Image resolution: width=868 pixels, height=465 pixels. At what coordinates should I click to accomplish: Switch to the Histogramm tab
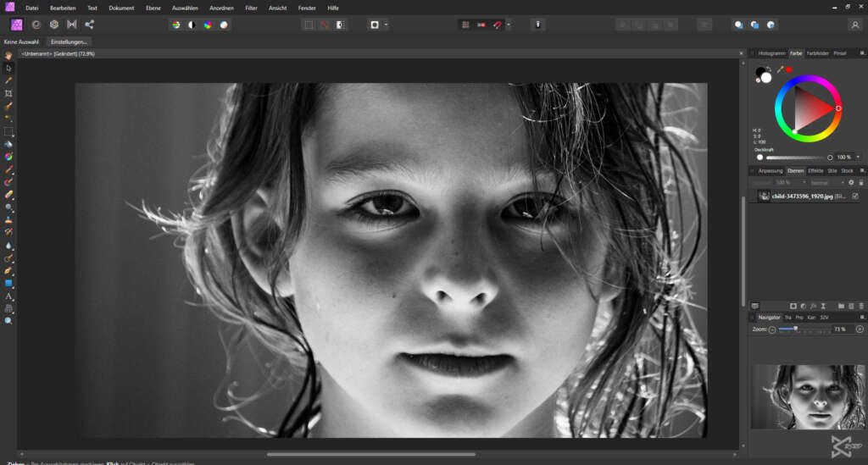771,53
